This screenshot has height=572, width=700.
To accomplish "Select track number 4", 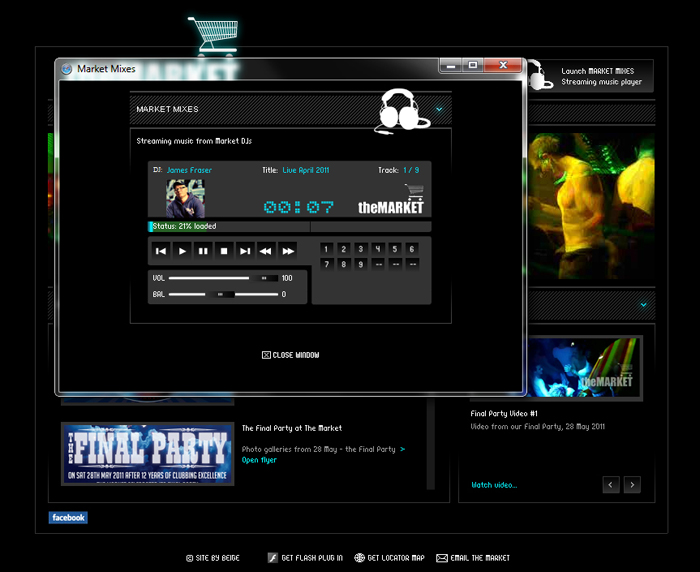I will pos(378,249).
